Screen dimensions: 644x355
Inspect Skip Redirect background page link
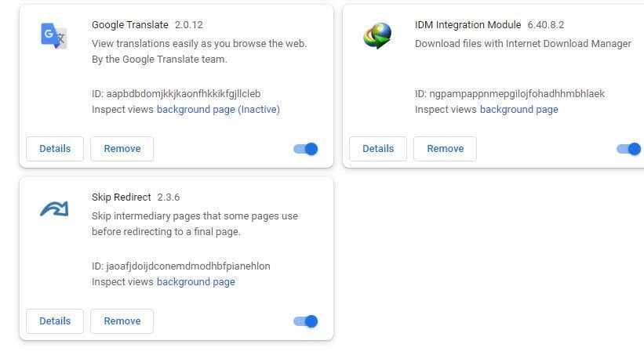point(196,282)
